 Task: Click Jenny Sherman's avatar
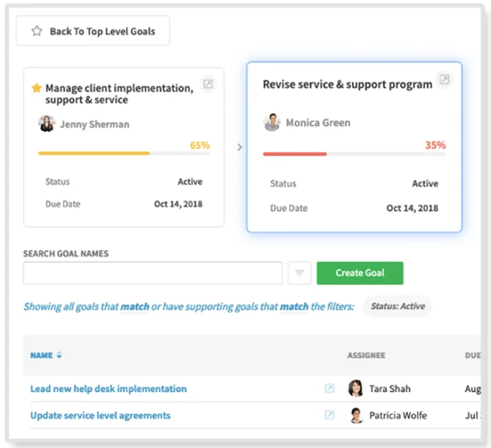(x=47, y=124)
